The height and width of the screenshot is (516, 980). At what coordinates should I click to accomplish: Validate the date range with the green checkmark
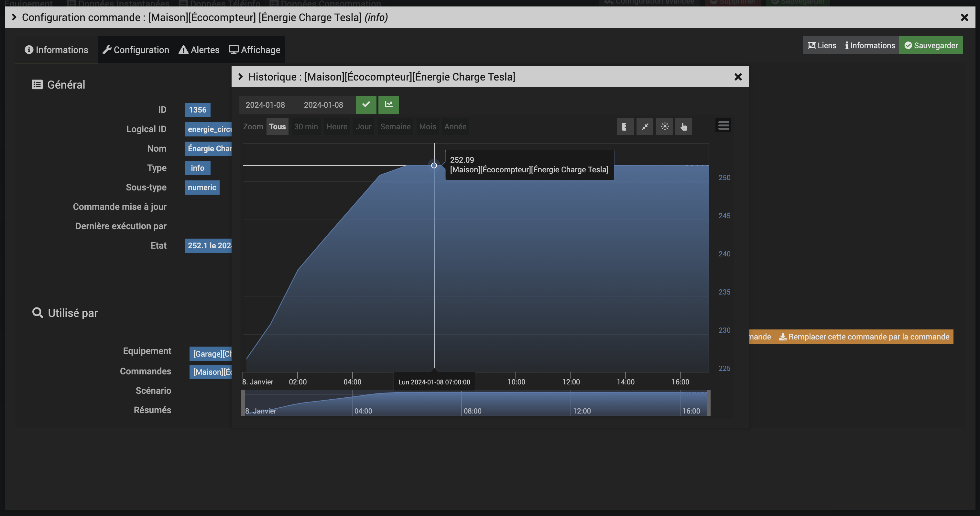pos(366,104)
